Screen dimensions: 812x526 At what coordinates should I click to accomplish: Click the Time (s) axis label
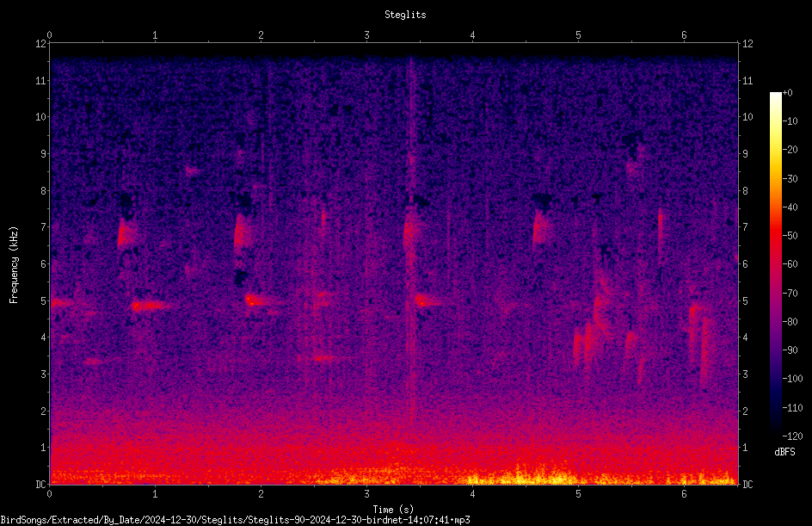(x=393, y=510)
